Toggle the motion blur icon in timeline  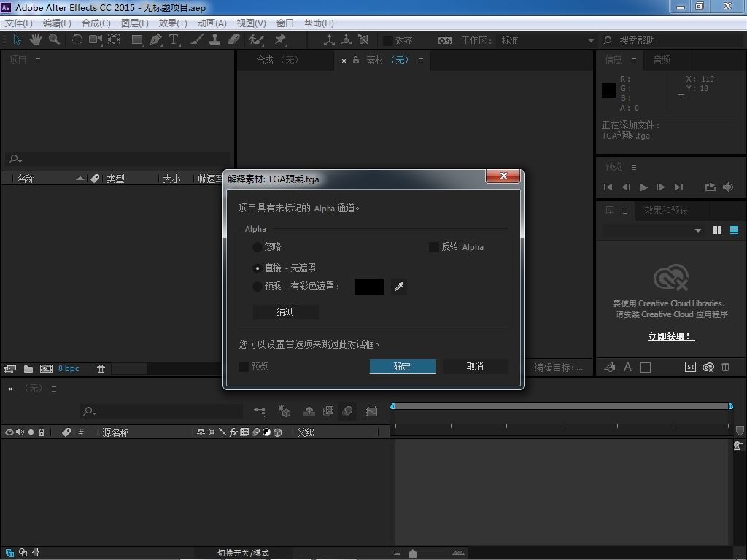click(x=347, y=411)
